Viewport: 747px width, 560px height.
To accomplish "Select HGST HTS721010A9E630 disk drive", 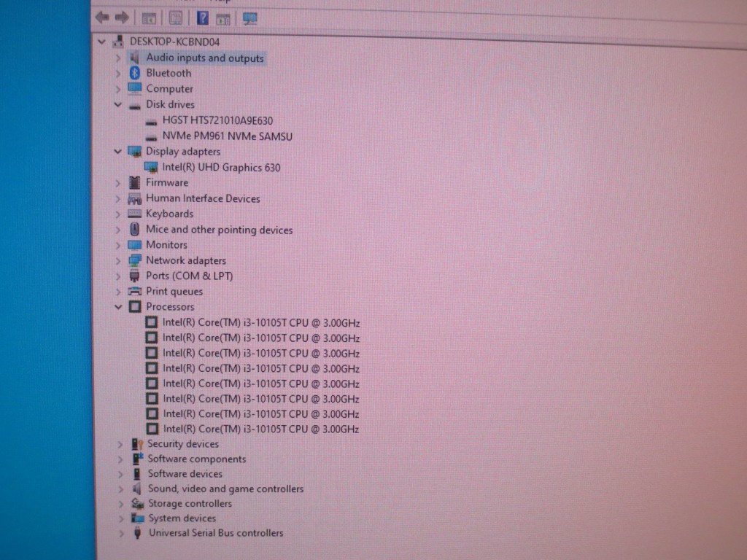I will coord(217,120).
